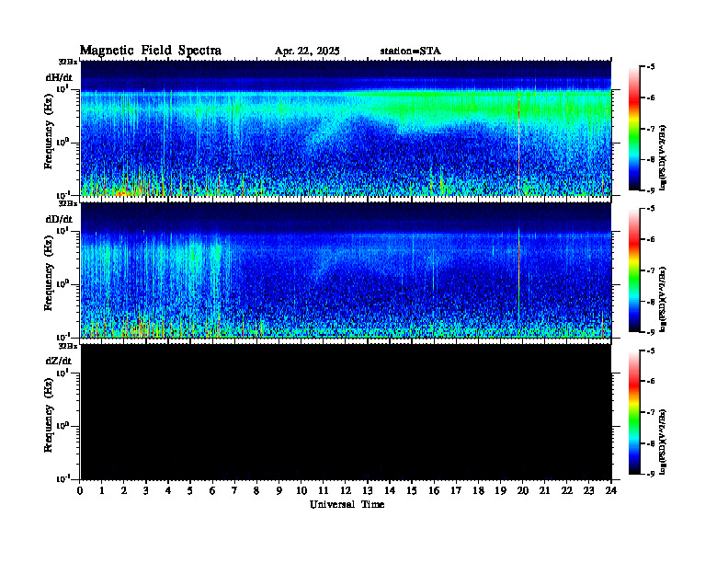Click the "-7" tick of dZ/dt color scale
The image size is (728, 563).
tap(651, 412)
